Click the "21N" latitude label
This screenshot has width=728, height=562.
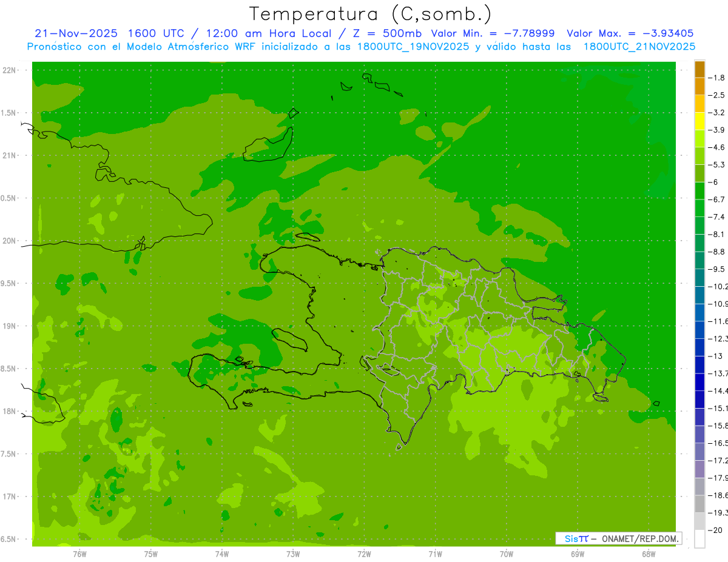10,155
